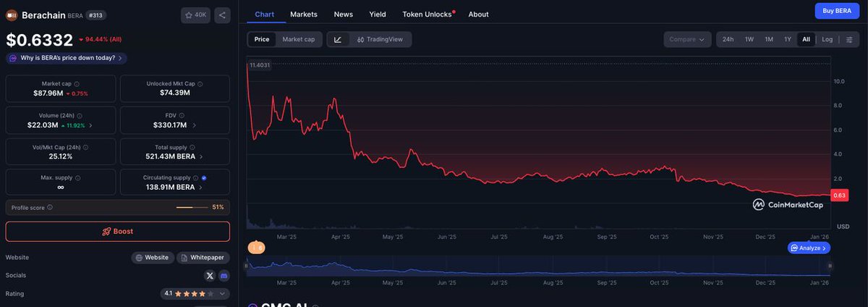This screenshot has height=307, width=868.
Task: Click the Circulating supply info icon
Action: pyautogui.click(x=196, y=177)
